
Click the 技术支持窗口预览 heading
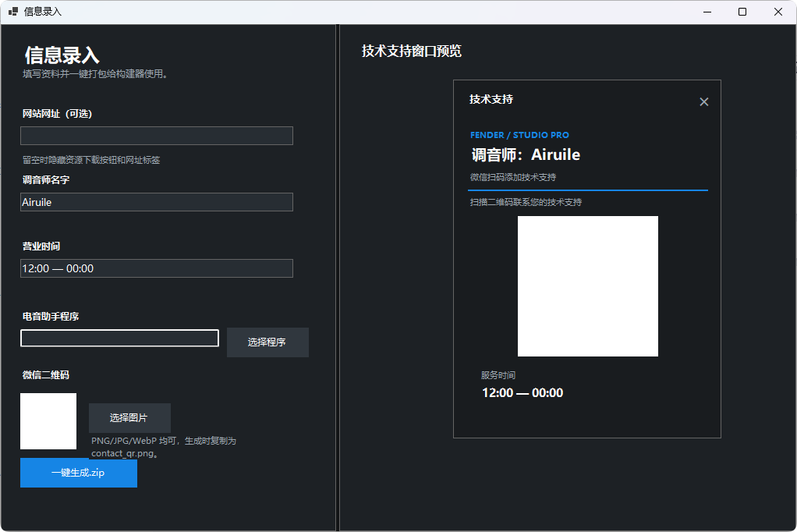click(x=411, y=51)
